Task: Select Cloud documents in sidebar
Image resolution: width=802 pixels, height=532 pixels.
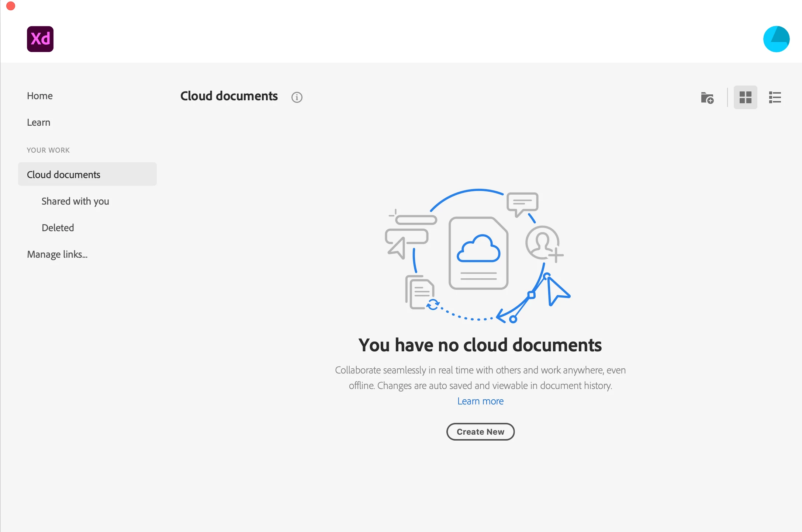Action: (63, 174)
